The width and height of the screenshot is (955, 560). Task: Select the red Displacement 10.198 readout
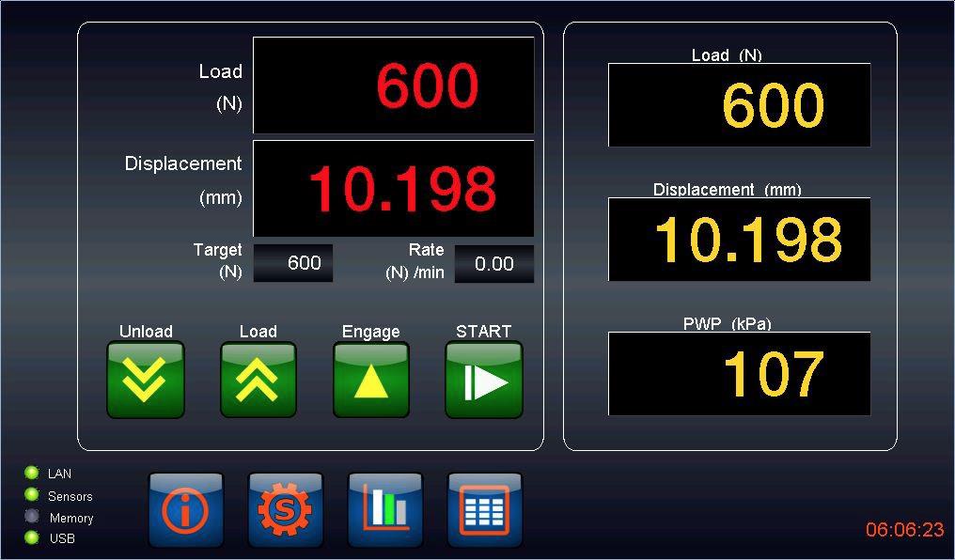[394, 189]
